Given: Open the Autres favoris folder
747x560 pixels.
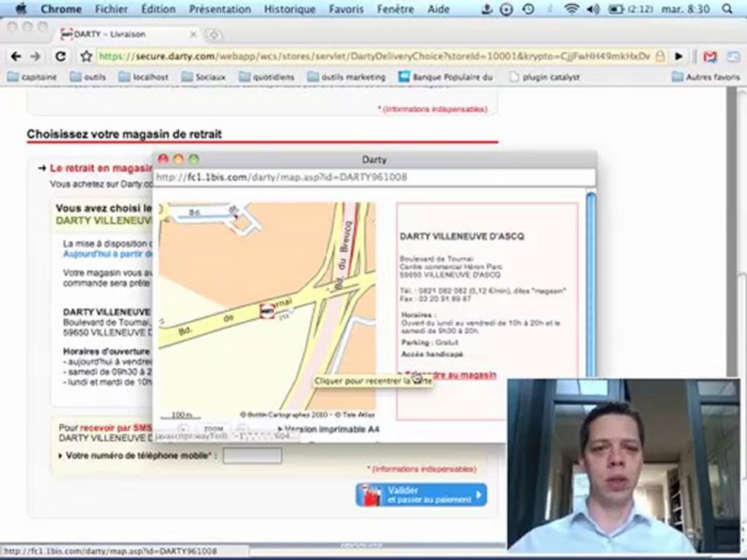Looking at the screenshot, I should [x=706, y=77].
